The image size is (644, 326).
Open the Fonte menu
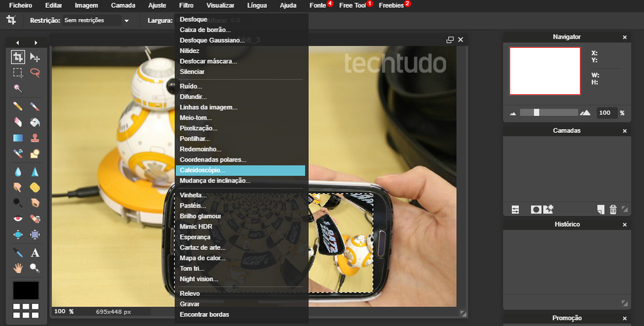(318, 5)
